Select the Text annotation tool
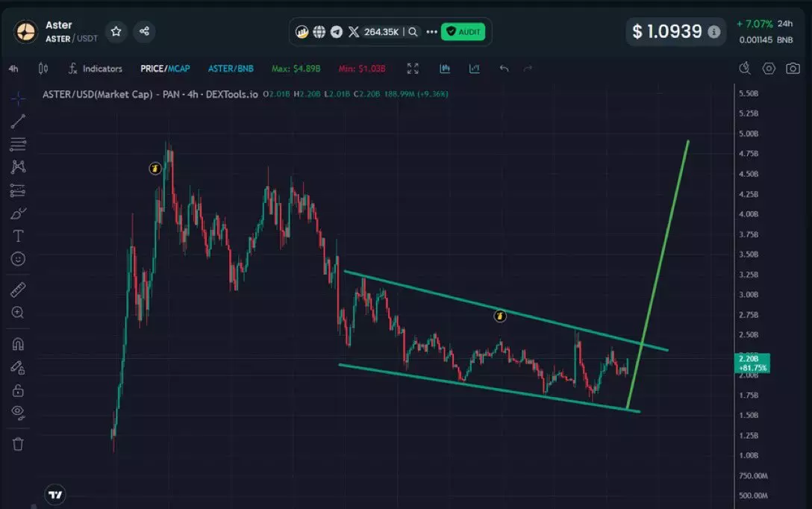Viewport: 812px width, 509px height. click(x=18, y=236)
